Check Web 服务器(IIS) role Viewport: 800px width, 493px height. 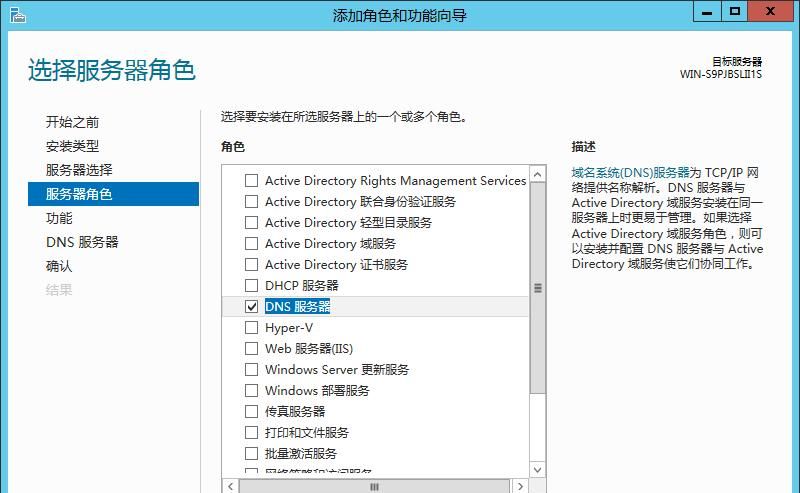(x=252, y=348)
